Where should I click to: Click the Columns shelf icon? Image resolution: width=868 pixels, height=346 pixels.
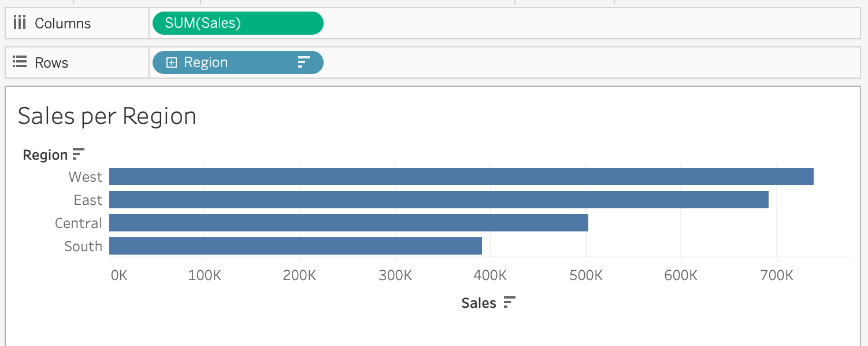click(x=20, y=23)
